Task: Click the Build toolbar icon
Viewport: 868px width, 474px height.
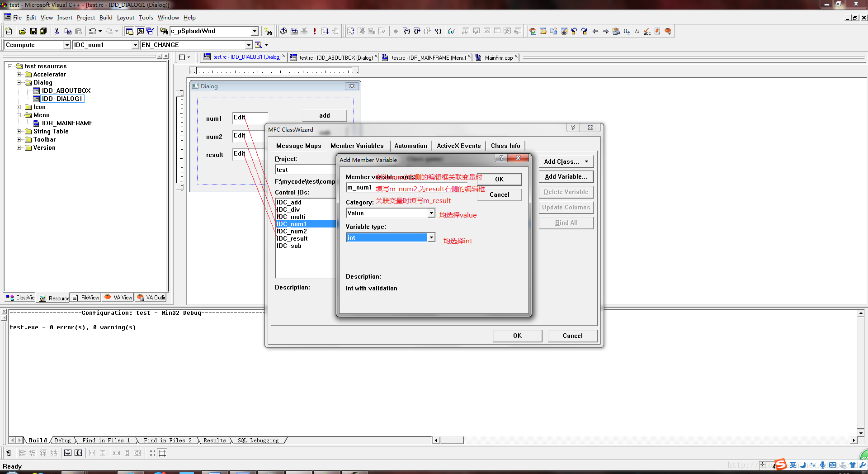Action: coord(294,31)
